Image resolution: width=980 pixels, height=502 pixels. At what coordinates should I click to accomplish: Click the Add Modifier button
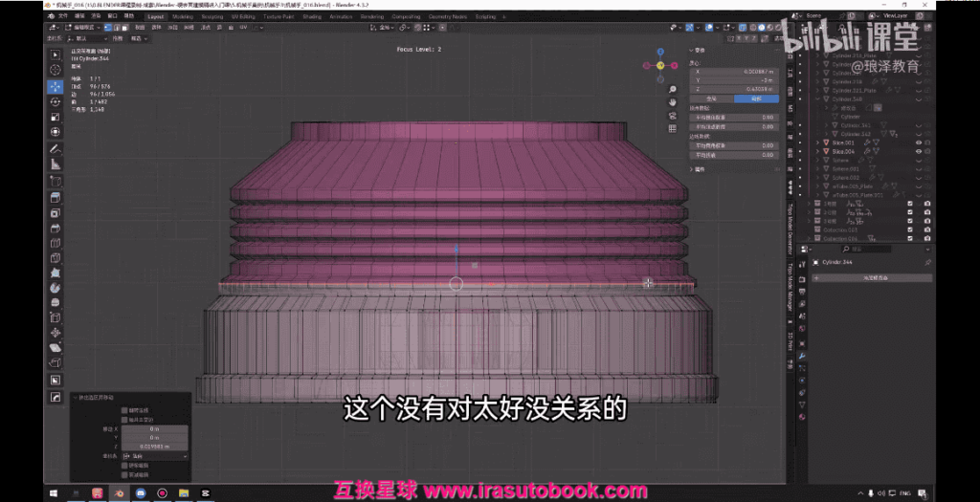pyautogui.click(x=871, y=277)
